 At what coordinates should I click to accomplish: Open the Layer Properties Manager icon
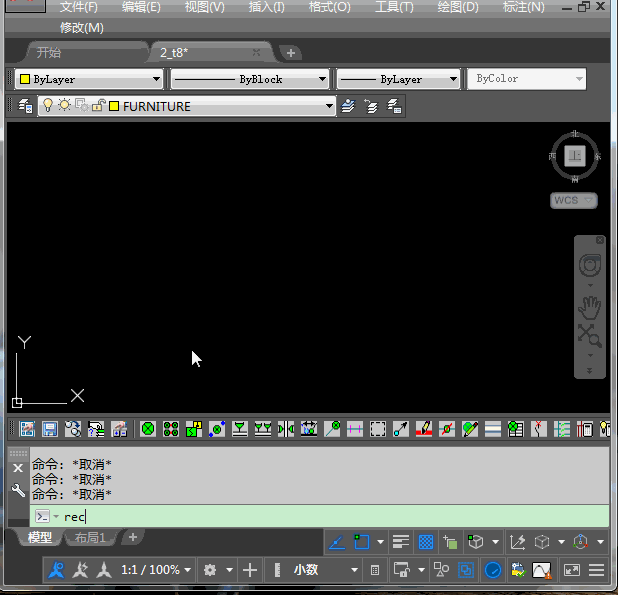(x=26, y=106)
